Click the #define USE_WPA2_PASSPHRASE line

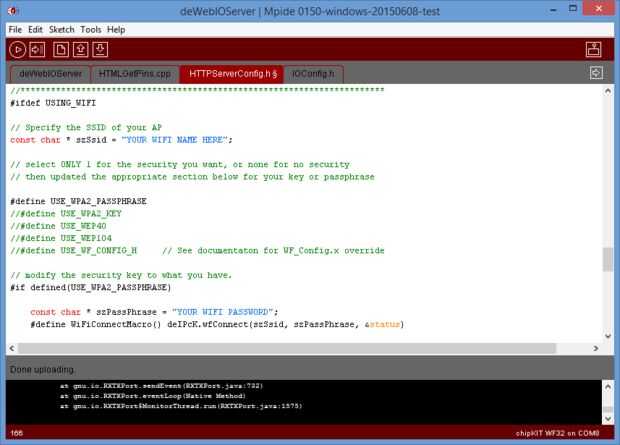click(78, 201)
